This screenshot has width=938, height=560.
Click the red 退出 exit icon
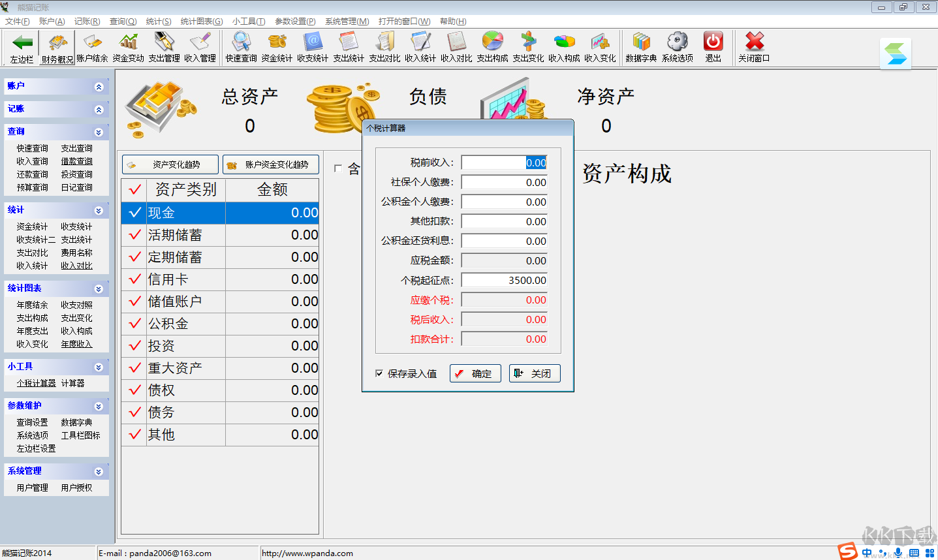click(x=713, y=46)
